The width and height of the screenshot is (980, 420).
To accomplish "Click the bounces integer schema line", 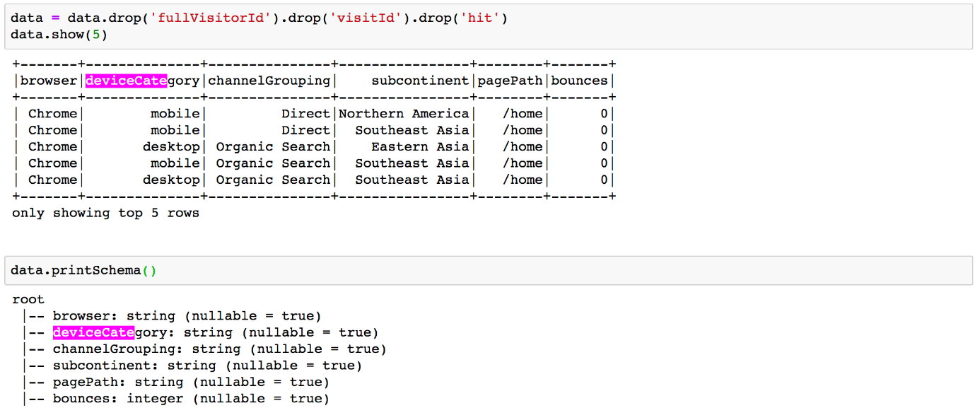I will [x=191, y=399].
